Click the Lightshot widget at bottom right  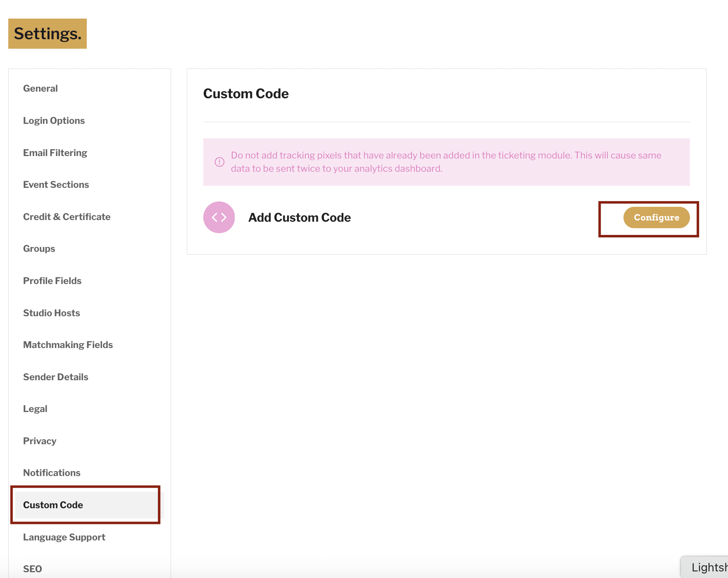pos(704,567)
